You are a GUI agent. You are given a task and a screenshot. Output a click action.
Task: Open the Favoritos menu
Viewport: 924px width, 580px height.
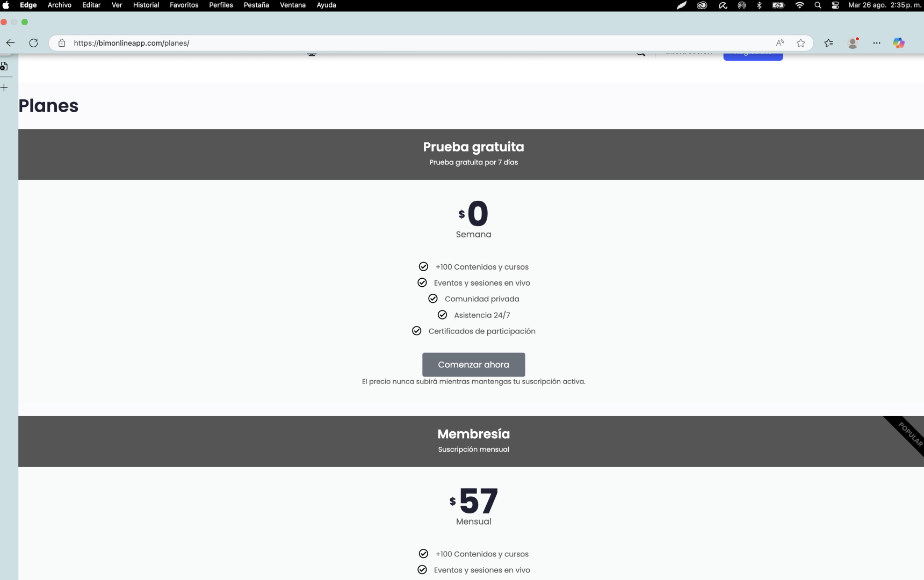point(184,5)
